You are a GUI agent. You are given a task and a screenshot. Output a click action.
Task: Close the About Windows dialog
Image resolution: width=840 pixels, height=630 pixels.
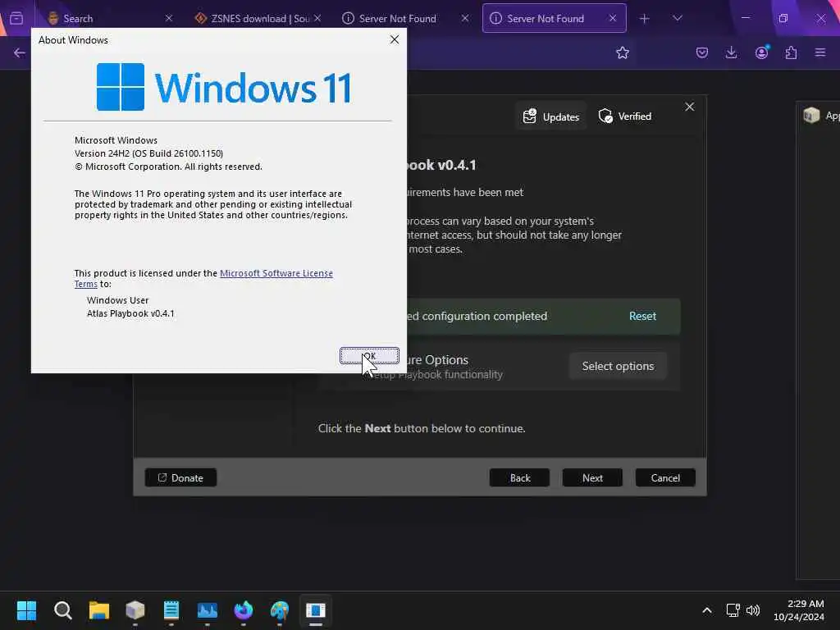coord(395,39)
